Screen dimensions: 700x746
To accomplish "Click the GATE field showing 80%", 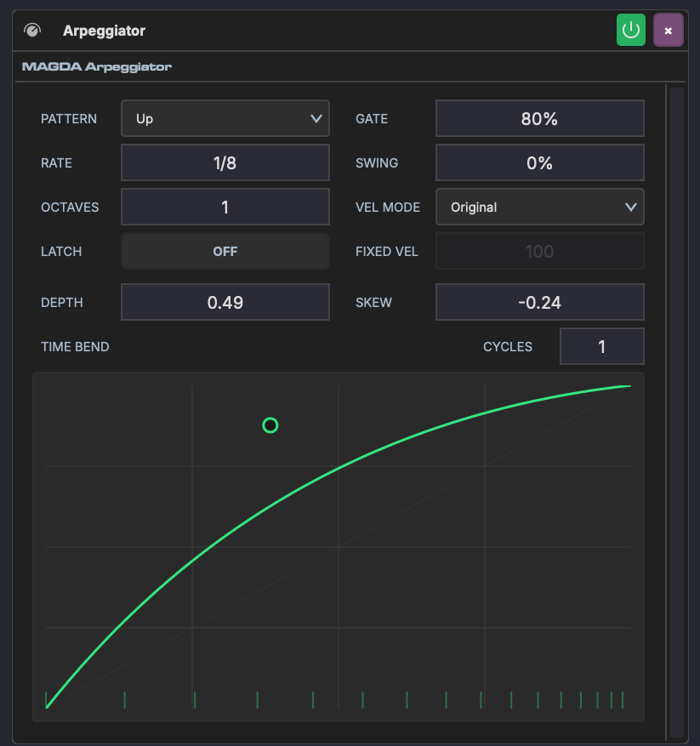I will pyautogui.click(x=539, y=118).
